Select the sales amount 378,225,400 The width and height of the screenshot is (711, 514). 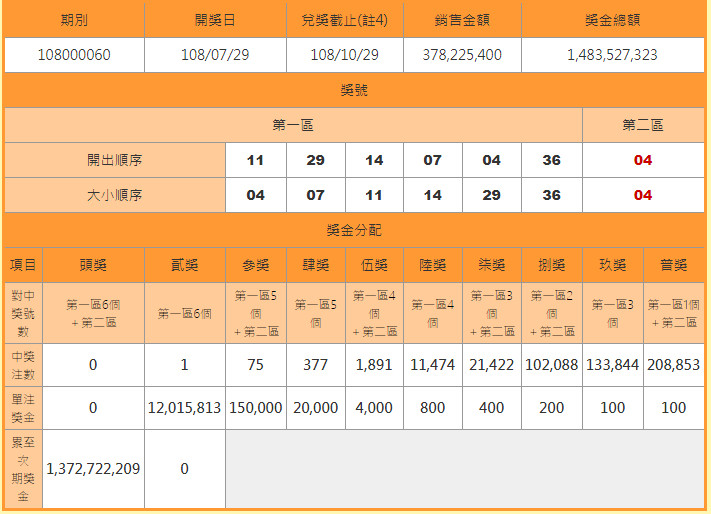(461, 55)
